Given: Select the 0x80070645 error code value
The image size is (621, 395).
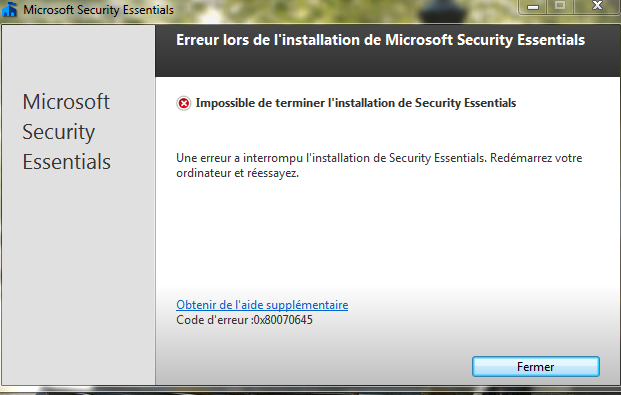Looking at the screenshot, I should (283, 320).
